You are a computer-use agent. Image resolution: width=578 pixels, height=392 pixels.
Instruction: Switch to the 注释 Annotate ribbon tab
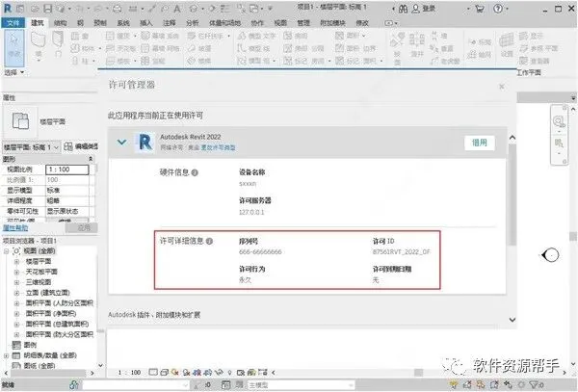(x=170, y=23)
